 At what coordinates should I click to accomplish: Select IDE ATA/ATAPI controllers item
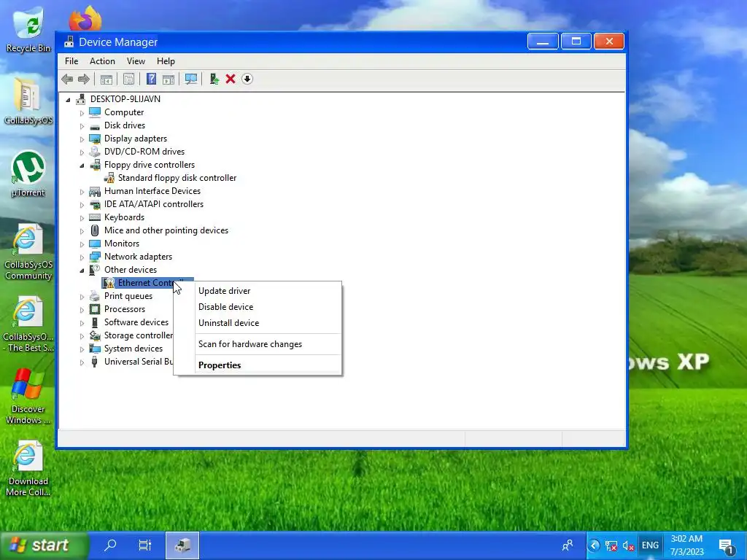tap(153, 204)
